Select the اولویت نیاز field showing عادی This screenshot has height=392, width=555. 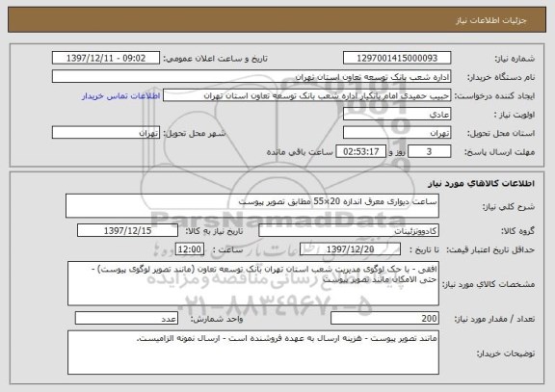click(397, 115)
